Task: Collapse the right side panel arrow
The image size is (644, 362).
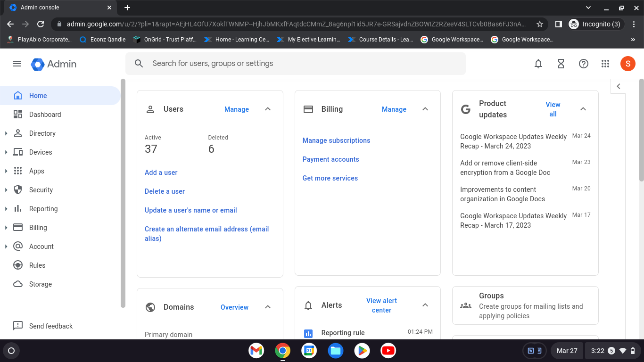Action: point(619,86)
